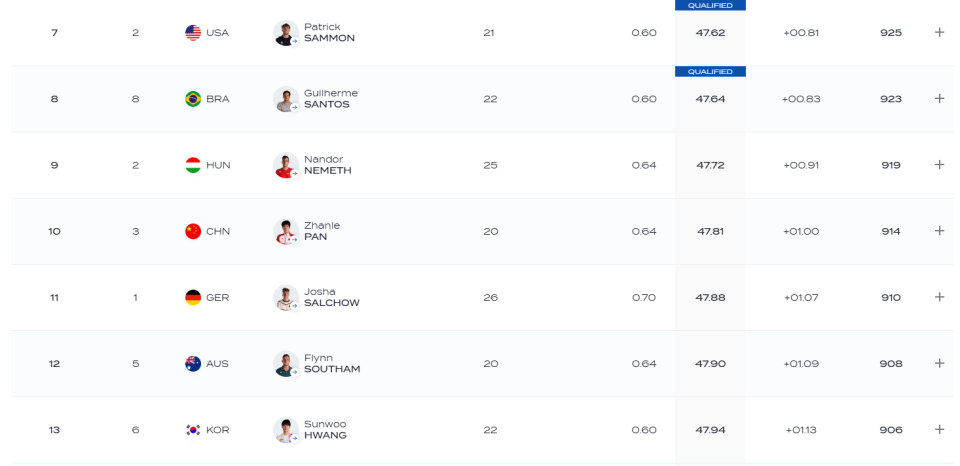Expand Josha Salchow row plus icon
This screenshot has height=466, width=960.
[939, 297]
